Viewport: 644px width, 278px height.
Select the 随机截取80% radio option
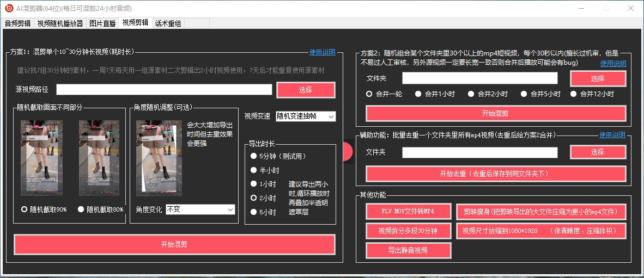82,209
